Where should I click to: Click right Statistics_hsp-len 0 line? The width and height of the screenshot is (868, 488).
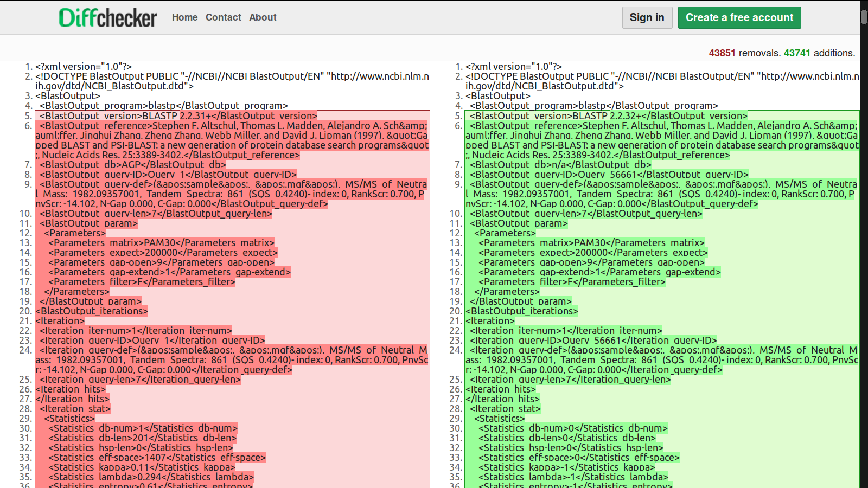click(x=571, y=447)
